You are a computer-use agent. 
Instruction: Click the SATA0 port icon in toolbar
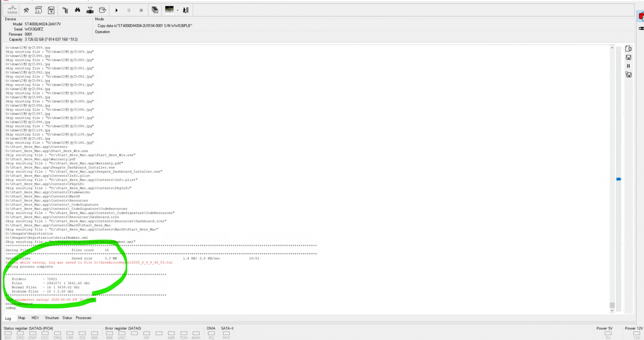pos(12,10)
